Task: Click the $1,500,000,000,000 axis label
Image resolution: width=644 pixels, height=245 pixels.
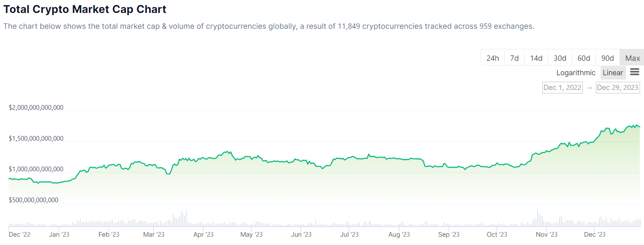Action: coord(36,138)
